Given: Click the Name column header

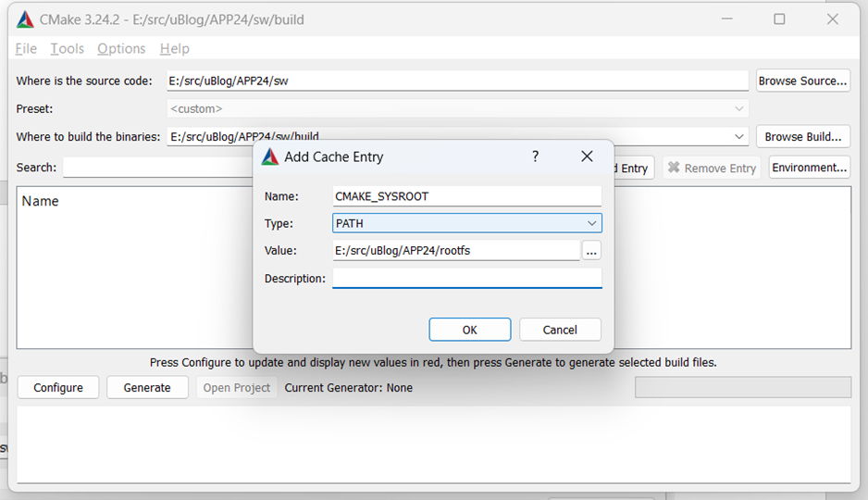Looking at the screenshot, I should [x=40, y=201].
